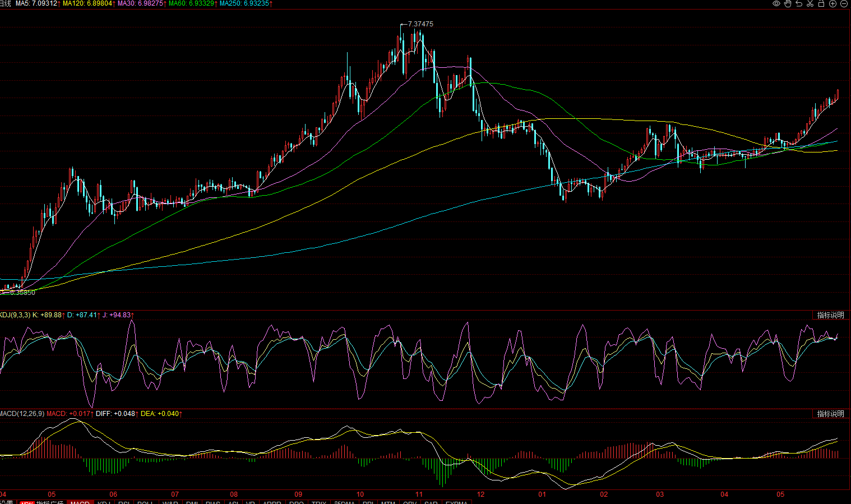The width and height of the screenshot is (851, 504).
Task: Click the 01 month marker on the axis
Action: click(542, 494)
